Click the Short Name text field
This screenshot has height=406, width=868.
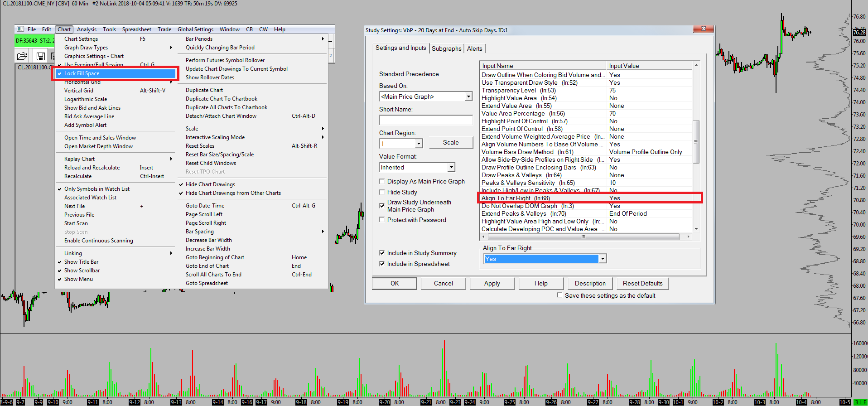[425, 120]
